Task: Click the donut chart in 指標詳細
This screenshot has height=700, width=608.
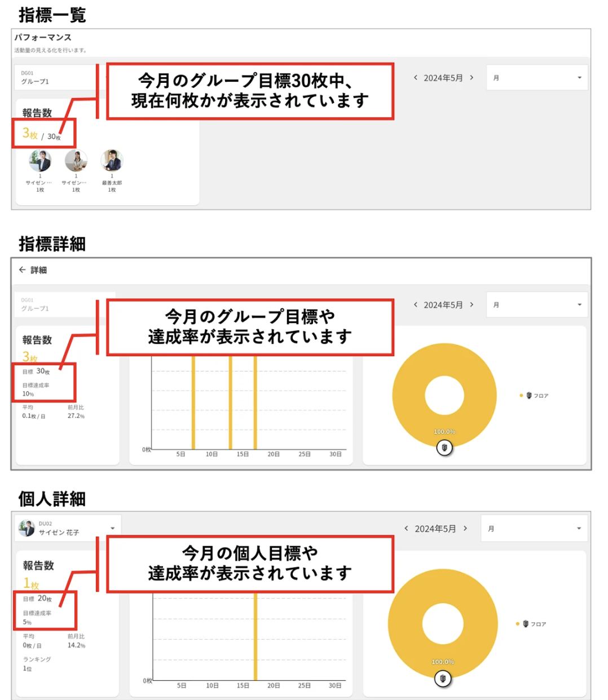Action: pos(444,396)
